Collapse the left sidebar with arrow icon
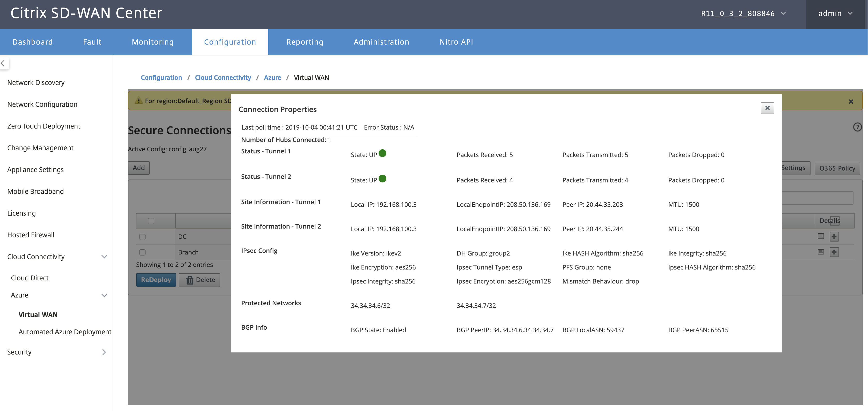 (3, 63)
